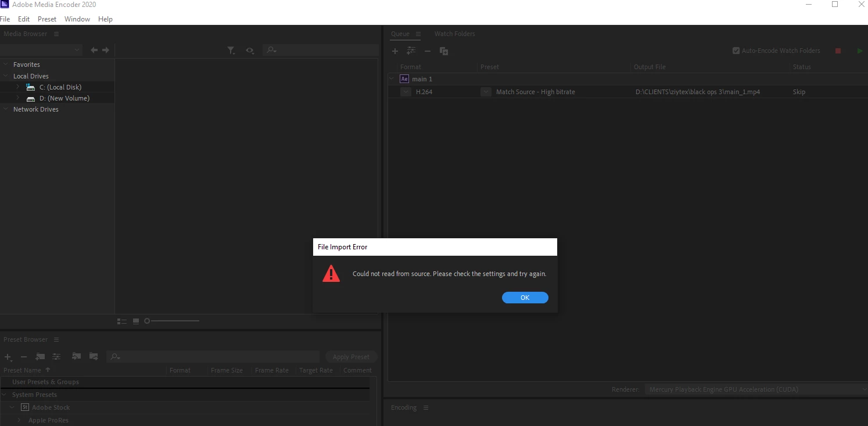Delete preset with minus icon in Preset Browser
Image resolution: width=868 pixels, height=426 pixels.
24,357
